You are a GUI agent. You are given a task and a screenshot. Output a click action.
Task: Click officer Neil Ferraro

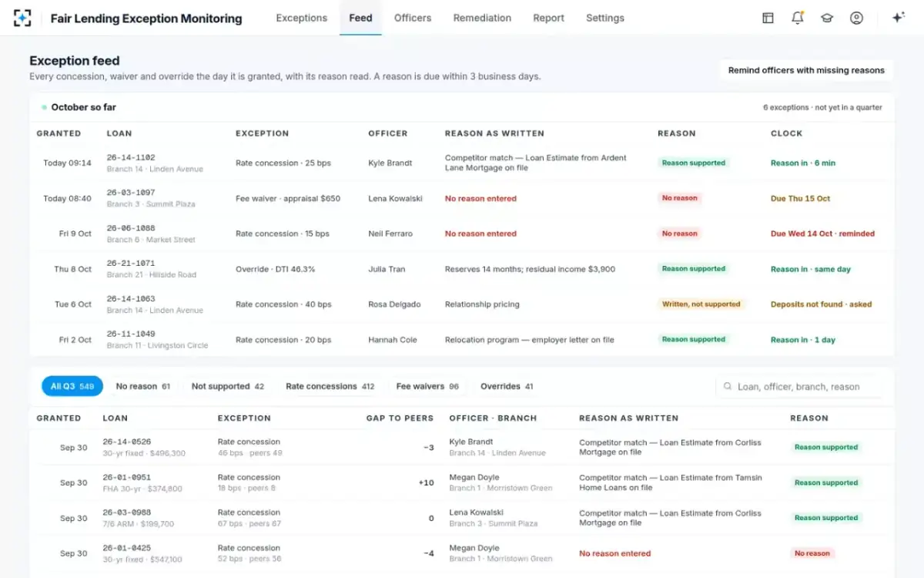point(390,234)
